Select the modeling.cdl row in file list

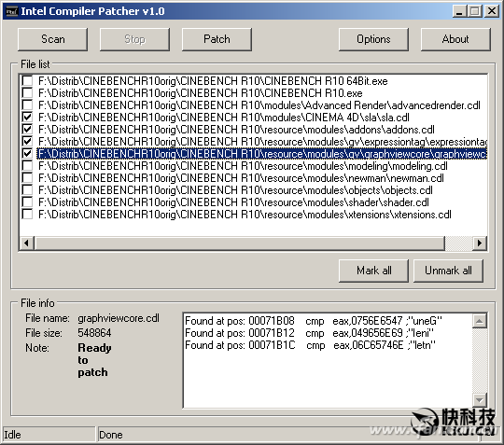(x=243, y=166)
